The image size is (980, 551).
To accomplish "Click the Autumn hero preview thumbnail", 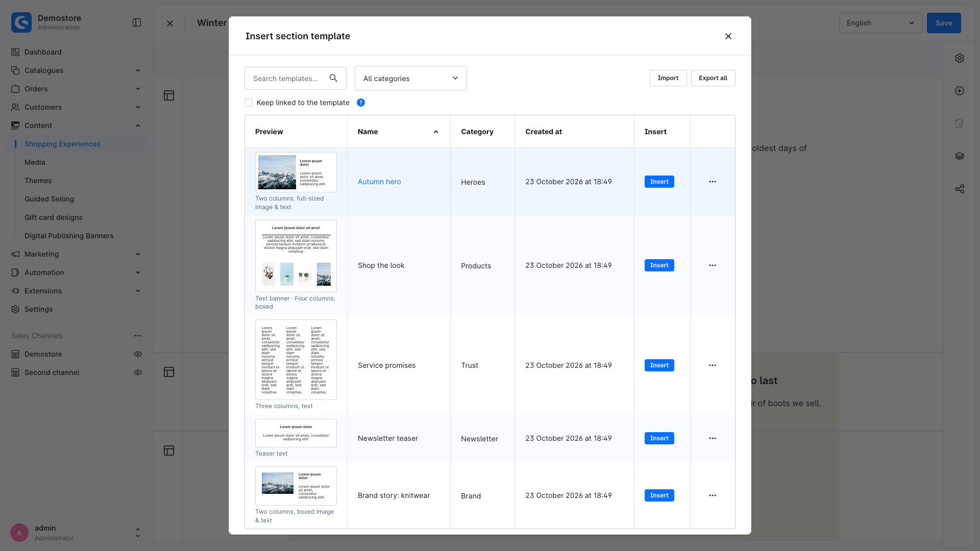I will (296, 172).
